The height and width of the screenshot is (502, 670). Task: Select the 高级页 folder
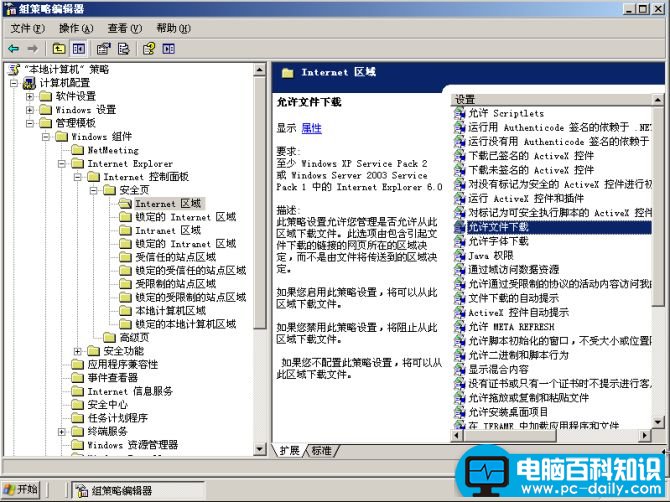pyautogui.click(x=126, y=338)
